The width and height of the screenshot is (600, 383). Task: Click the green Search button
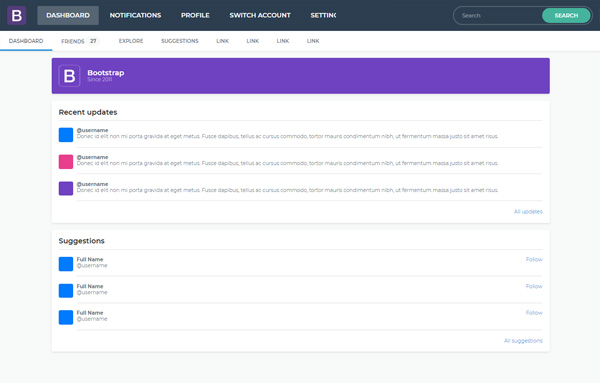tap(566, 15)
